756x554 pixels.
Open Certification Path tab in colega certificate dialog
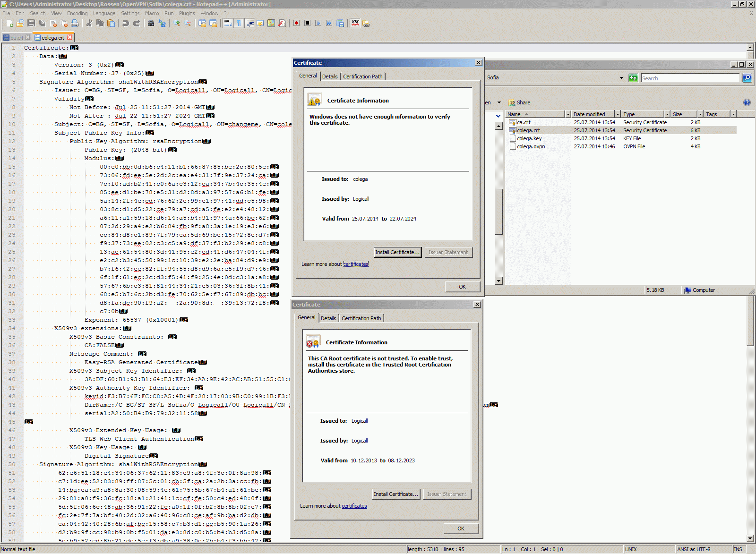click(363, 77)
